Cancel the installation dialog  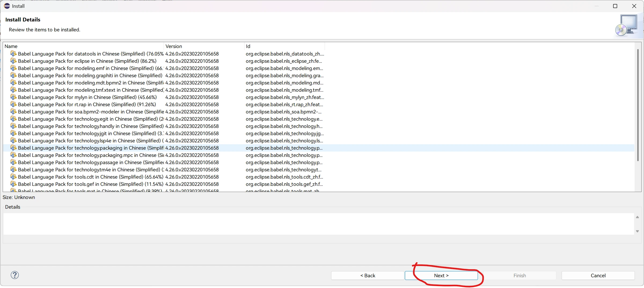[x=598, y=275]
